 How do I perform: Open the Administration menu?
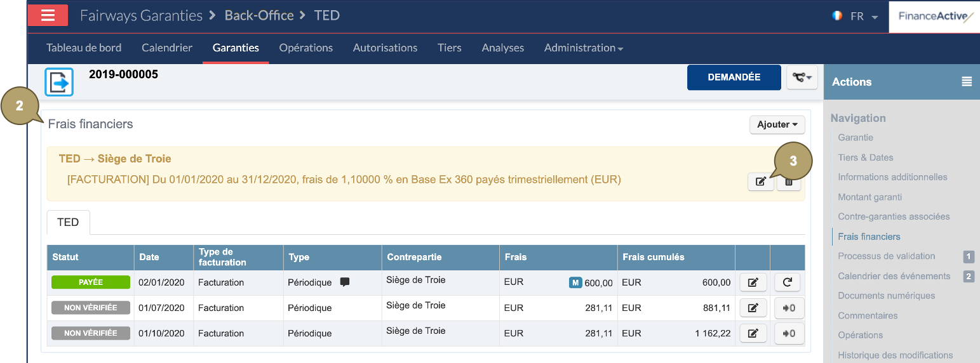click(583, 48)
